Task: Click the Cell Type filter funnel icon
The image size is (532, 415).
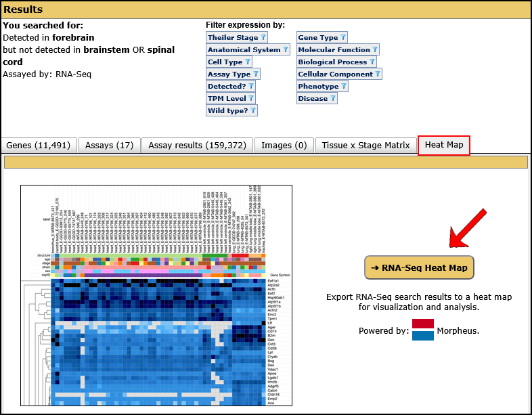Action: (x=247, y=62)
